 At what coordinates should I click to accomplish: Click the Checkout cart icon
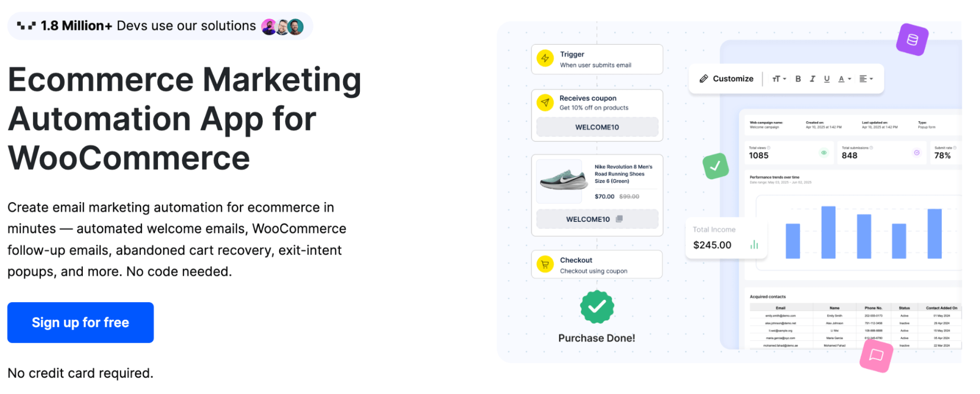tap(545, 264)
